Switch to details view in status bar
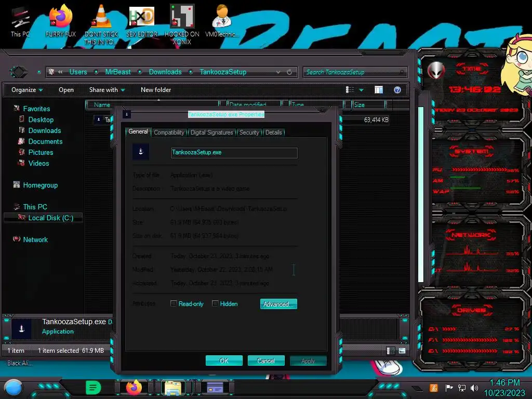Image resolution: width=532 pixels, height=399 pixels. coord(391,351)
